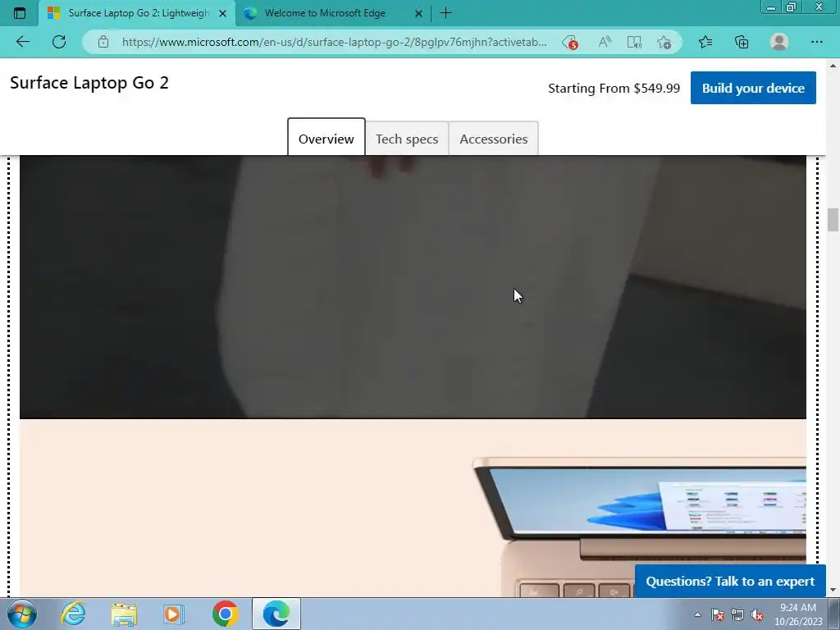The width and height of the screenshot is (840, 630).
Task: View site information lock icon
Action: click(x=103, y=42)
